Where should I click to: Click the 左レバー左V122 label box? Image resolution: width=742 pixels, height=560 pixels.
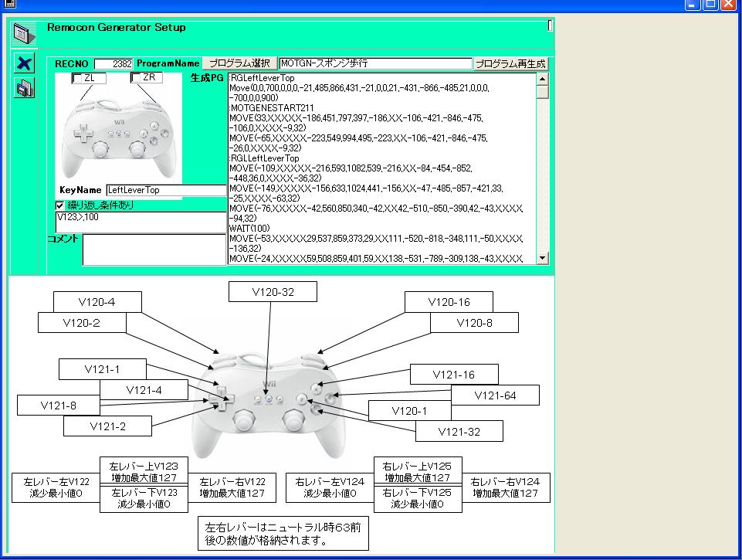click(x=56, y=487)
